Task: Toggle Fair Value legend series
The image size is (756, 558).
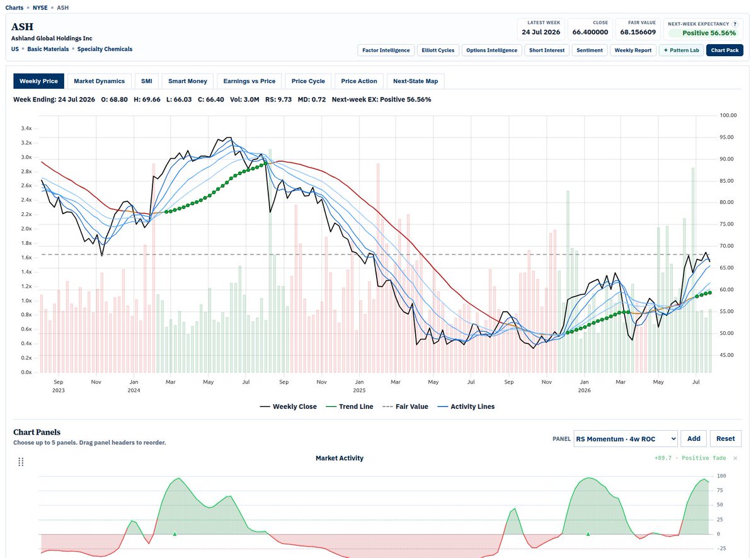Action: click(404, 407)
